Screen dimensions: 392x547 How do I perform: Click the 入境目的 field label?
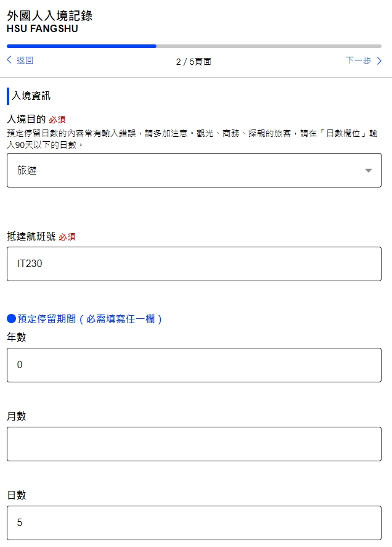pos(26,119)
